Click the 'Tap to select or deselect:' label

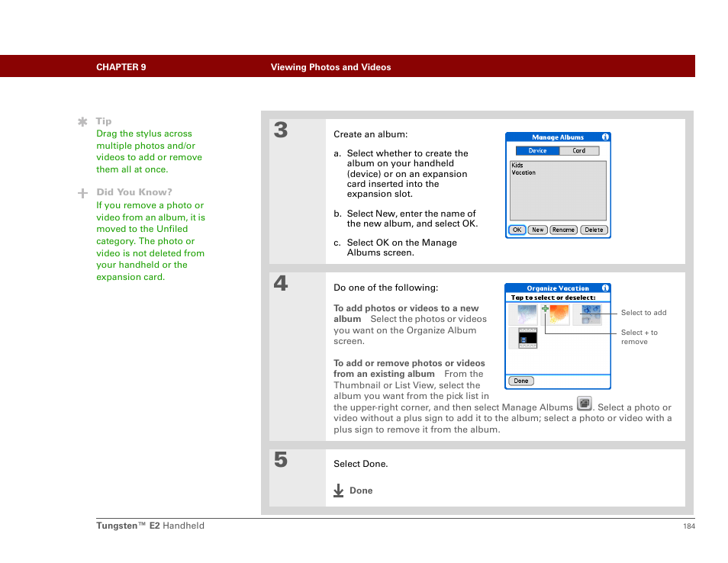pyautogui.click(x=553, y=298)
